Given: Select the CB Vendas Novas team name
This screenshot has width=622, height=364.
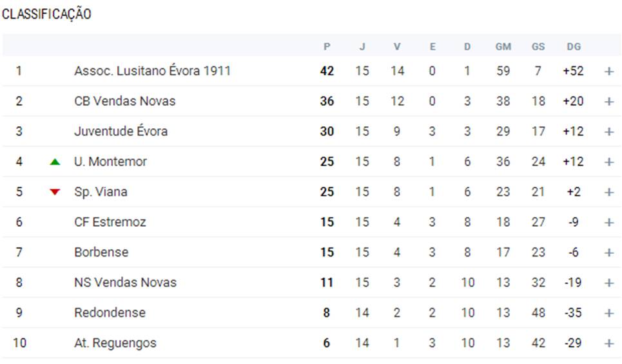Looking at the screenshot, I should point(124,101).
